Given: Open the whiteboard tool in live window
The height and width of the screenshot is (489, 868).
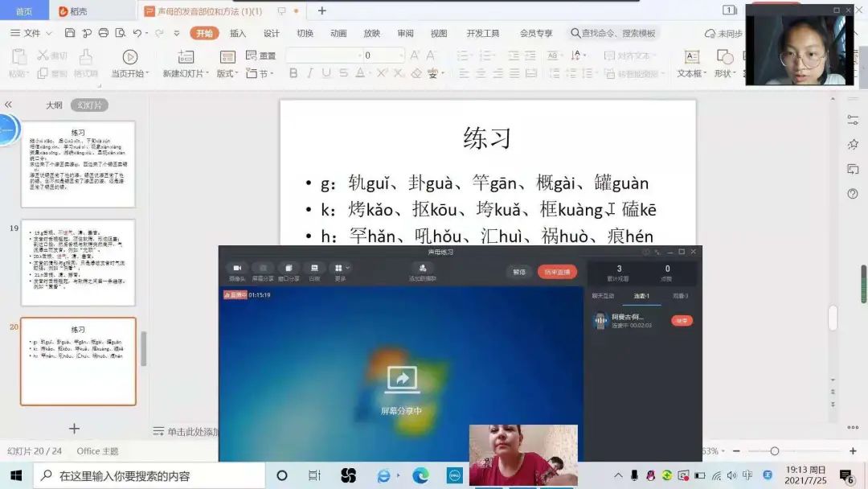Looking at the screenshot, I should coord(314,269).
